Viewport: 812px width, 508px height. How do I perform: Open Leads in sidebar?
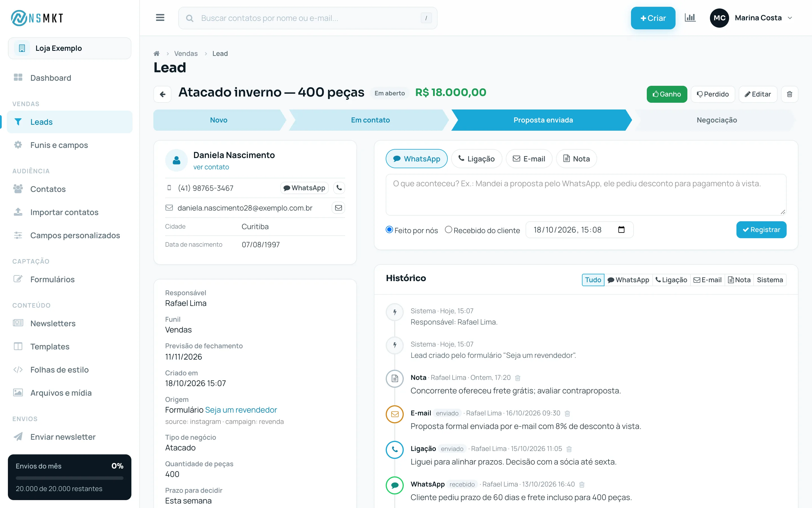pyautogui.click(x=69, y=122)
